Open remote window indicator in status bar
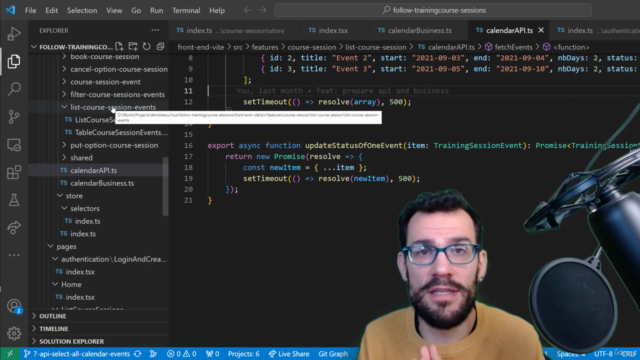This screenshot has height=360, width=640. pos(10,354)
